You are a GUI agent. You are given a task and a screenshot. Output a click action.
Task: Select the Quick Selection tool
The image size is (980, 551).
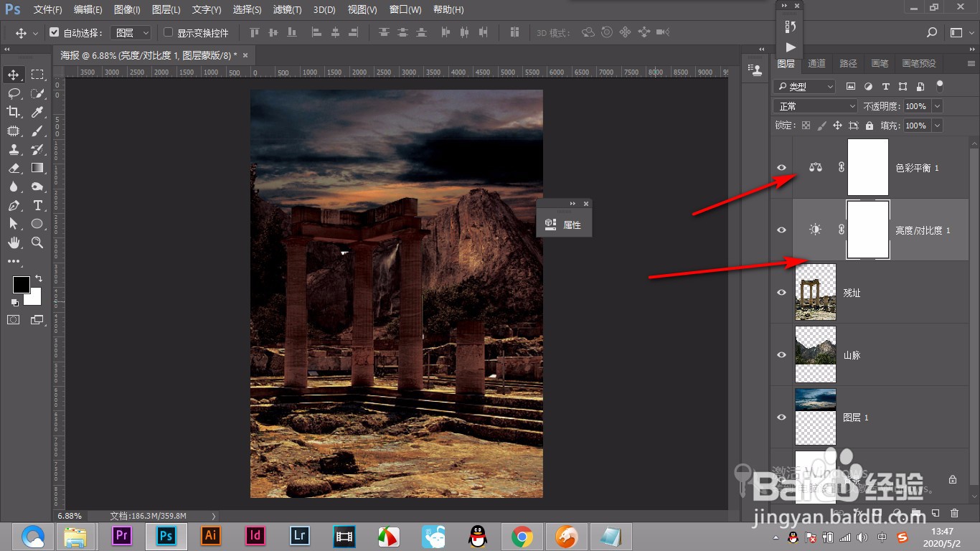[37, 93]
